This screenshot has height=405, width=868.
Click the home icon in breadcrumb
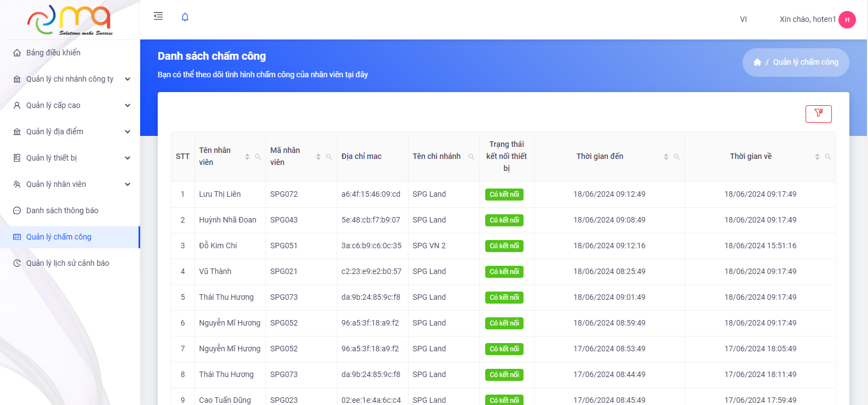coord(757,62)
